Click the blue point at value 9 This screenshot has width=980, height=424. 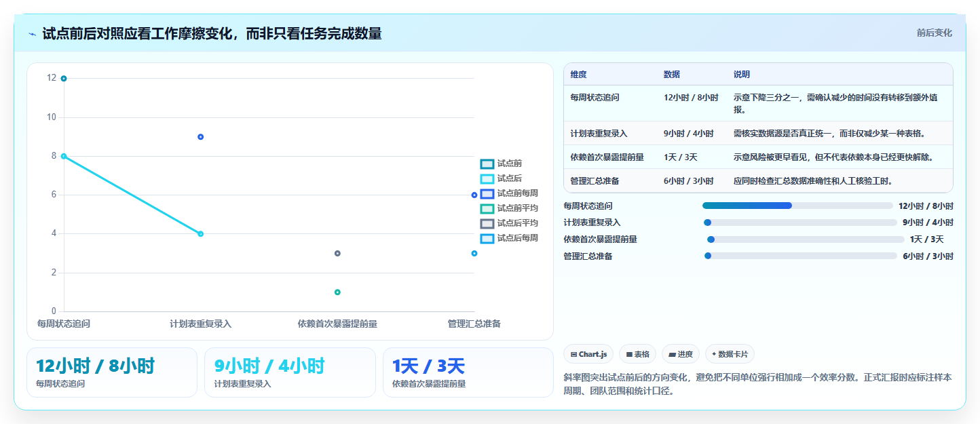pyautogui.click(x=201, y=137)
